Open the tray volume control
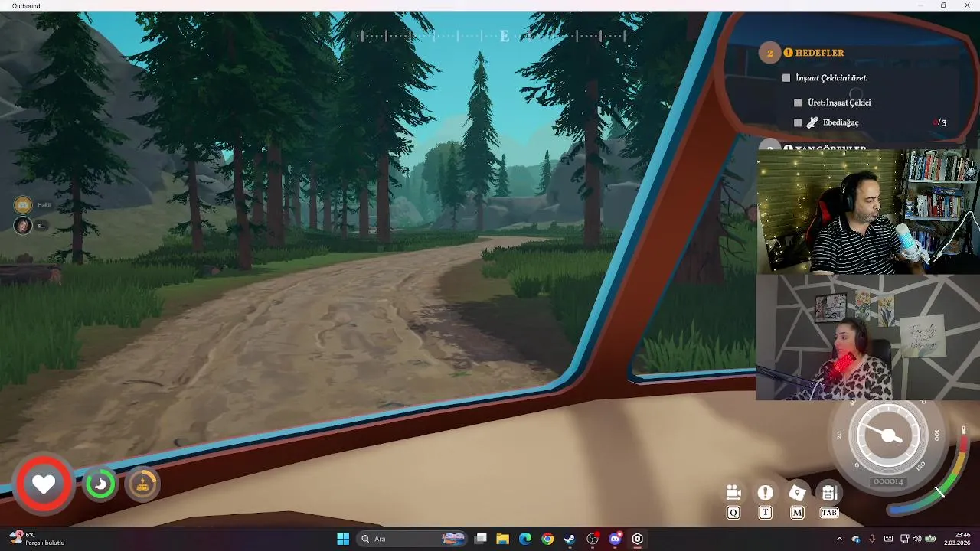 [x=917, y=539]
